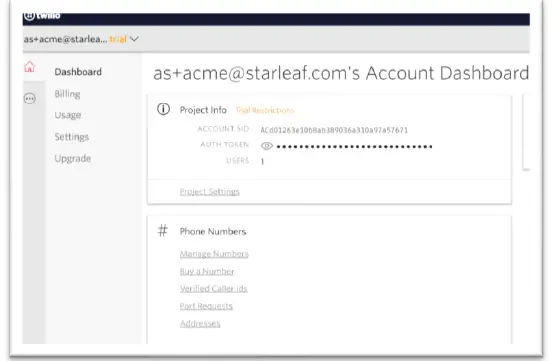Click the Phone Numbers heading
552x361 pixels.
coord(213,231)
